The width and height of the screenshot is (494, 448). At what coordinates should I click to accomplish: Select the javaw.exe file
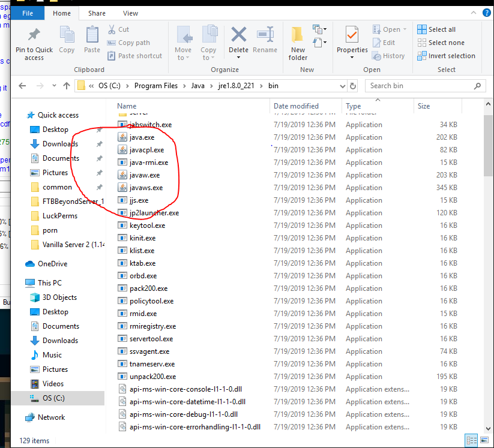pos(144,175)
